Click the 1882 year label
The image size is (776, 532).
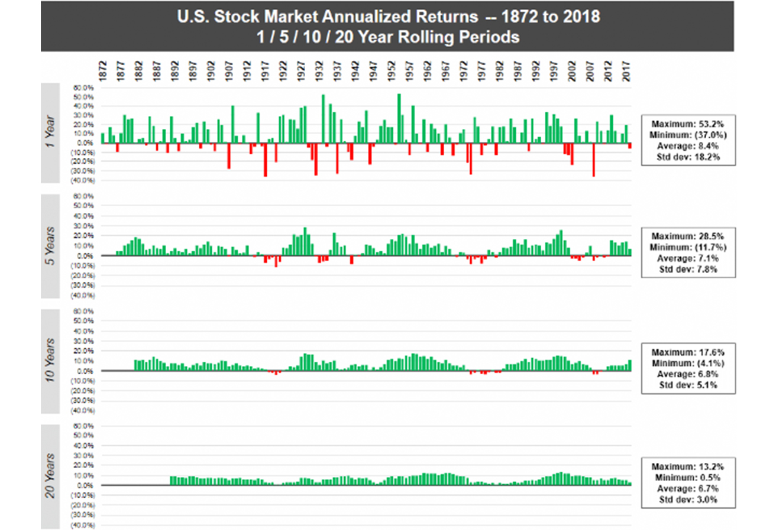[x=139, y=70]
